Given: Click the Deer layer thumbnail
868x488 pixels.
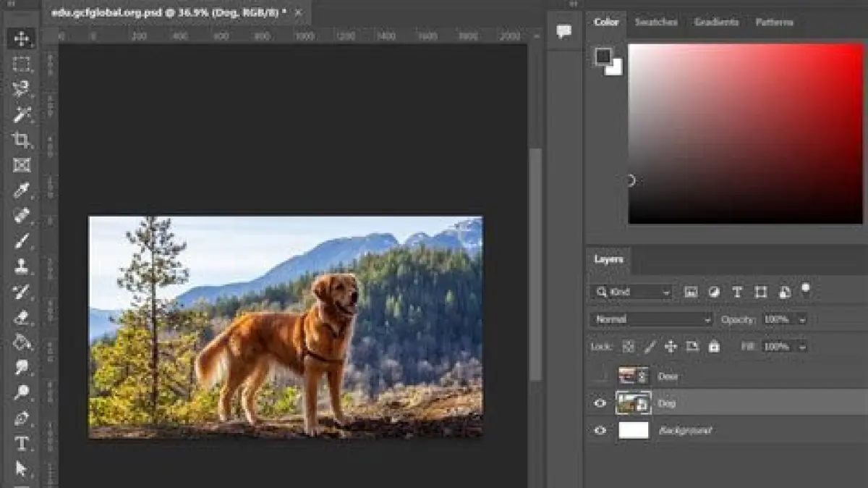Looking at the screenshot, I should [633, 376].
